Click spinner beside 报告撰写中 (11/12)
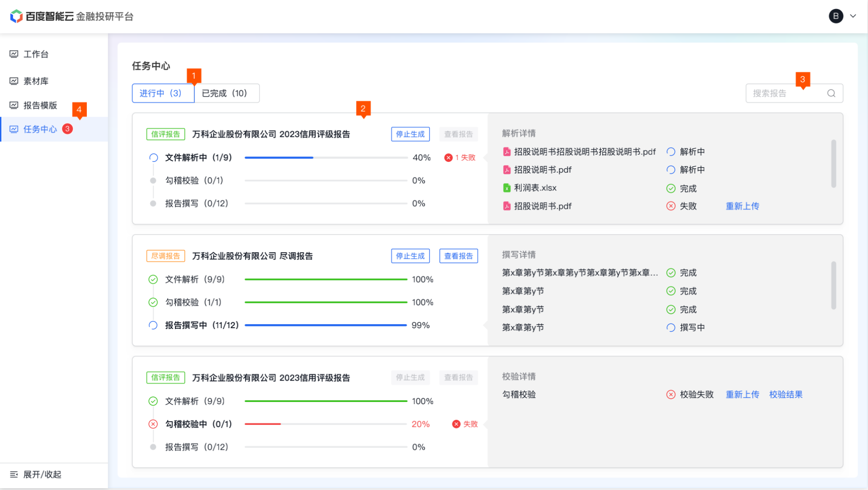Image resolution: width=868 pixels, height=490 pixels. point(153,325)
